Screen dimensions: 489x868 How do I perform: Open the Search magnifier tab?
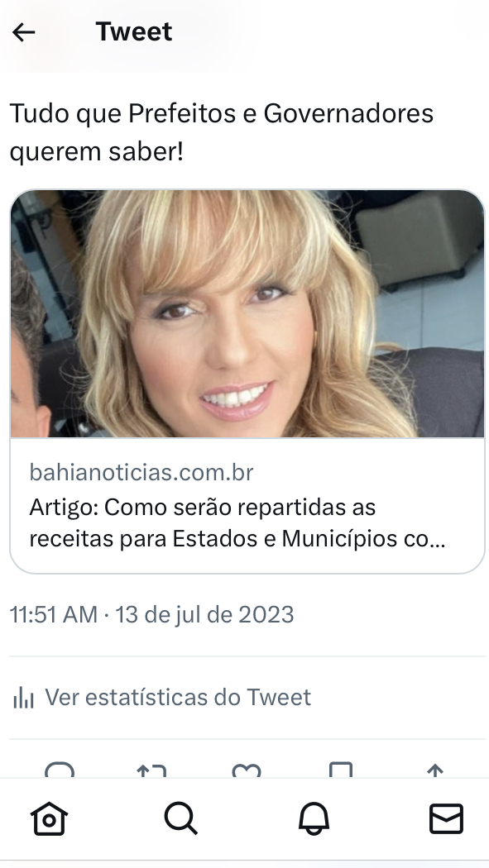tap(181, 818)
